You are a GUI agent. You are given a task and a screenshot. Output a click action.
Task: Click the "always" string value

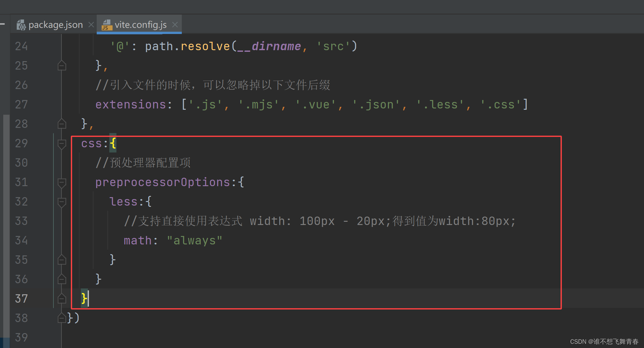coord(194,240)
